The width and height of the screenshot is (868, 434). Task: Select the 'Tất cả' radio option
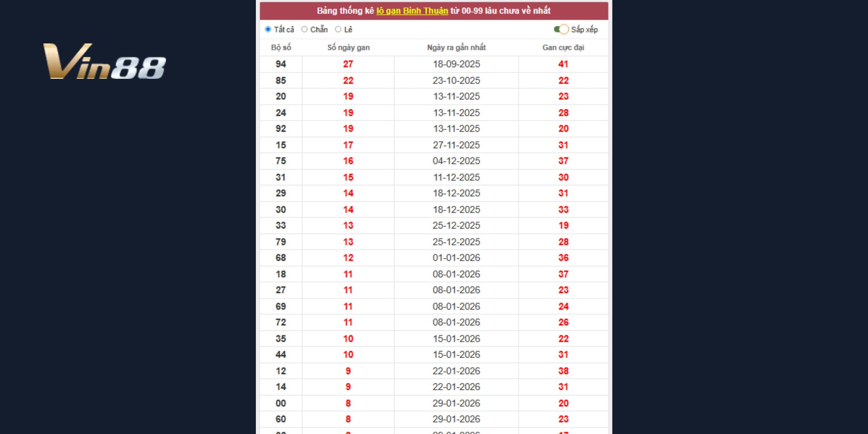coord(268,30)
